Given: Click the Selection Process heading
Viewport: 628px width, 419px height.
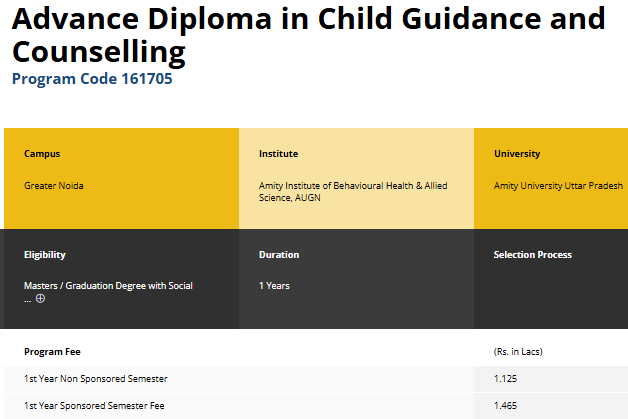Looking at the screenshot, I should pos(533,255).
